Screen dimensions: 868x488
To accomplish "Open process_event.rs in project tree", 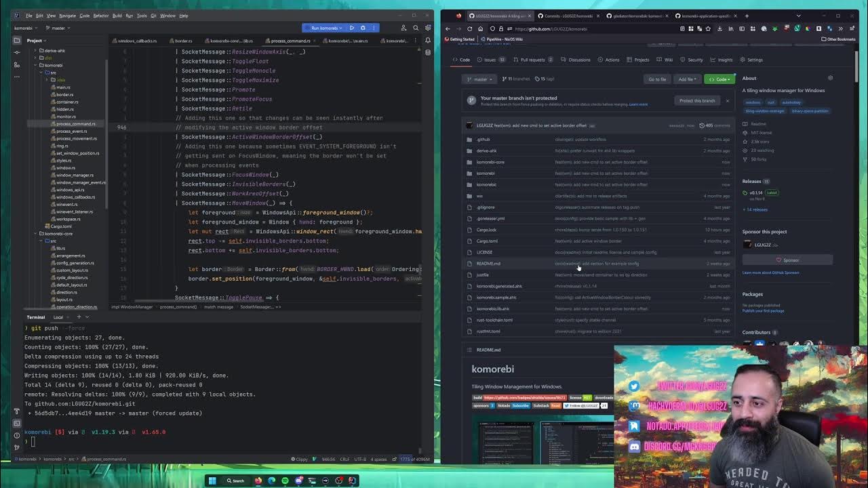I will click(71, 131).
